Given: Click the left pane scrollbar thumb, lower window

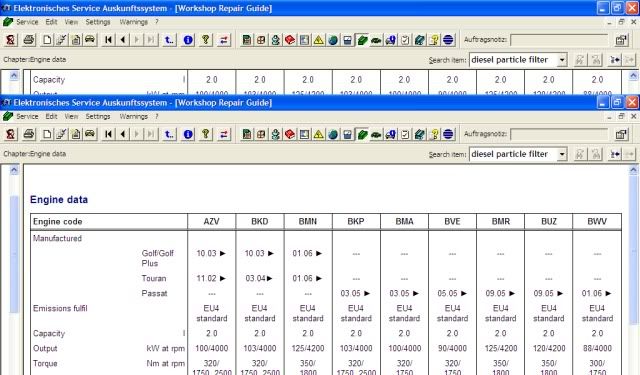Looking at the screenshot, I should click(x=14, y=254).
